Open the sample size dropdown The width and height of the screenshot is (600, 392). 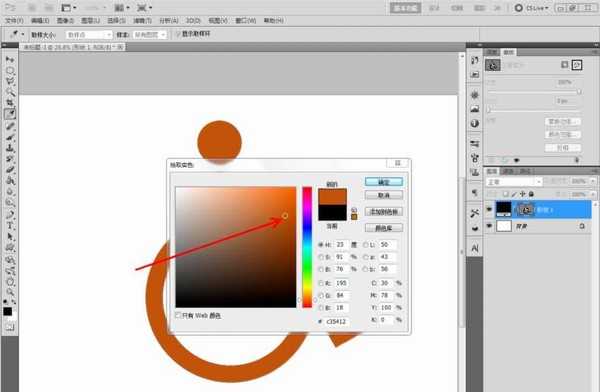[x=89, y=35]
